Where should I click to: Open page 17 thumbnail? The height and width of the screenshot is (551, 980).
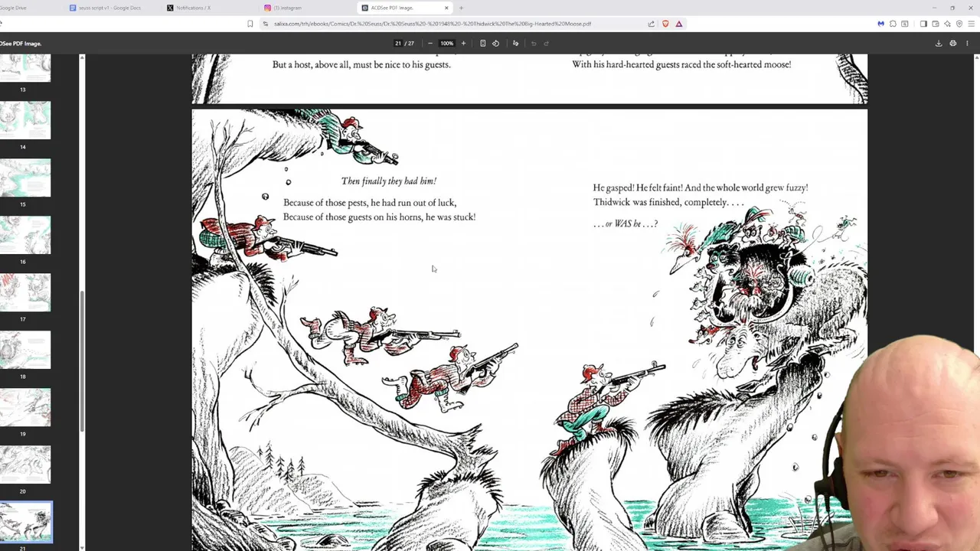[25, 292]
